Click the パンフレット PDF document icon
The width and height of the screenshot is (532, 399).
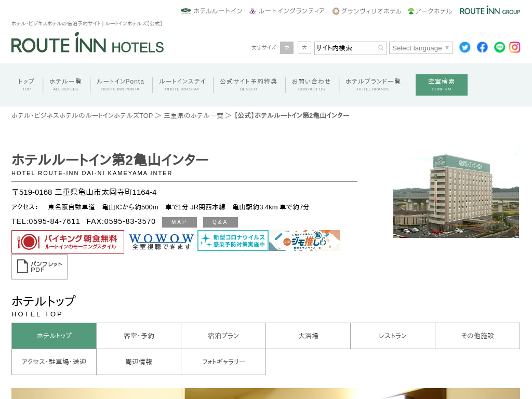coord(39,267)
